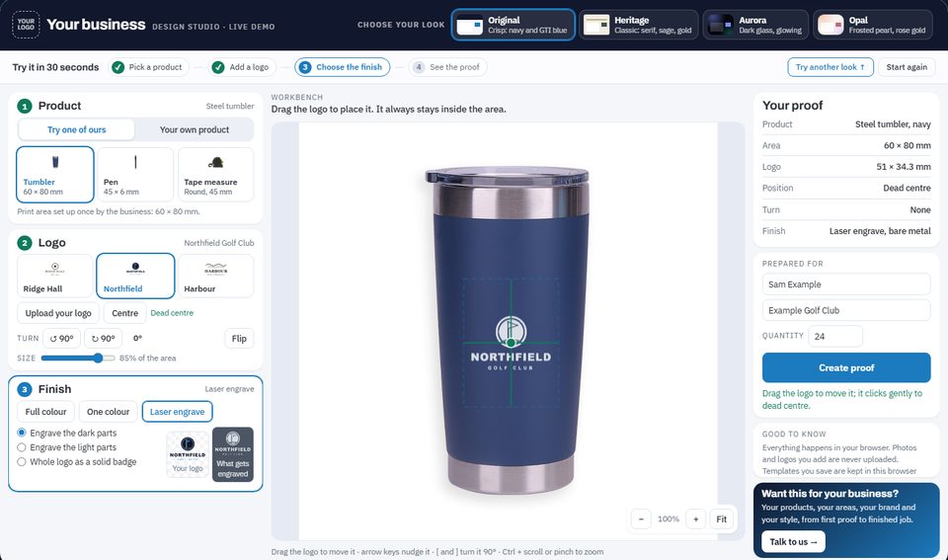Click 'Upload your logo' button
This screenshot has height=560, width=948.
pos(58,313)
